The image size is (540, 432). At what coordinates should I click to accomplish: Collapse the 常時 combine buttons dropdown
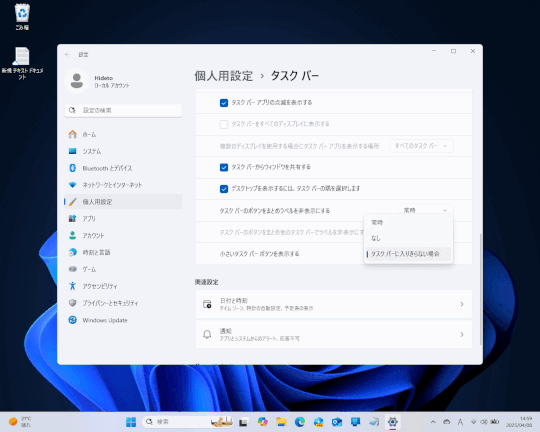[x=426, y=210]
